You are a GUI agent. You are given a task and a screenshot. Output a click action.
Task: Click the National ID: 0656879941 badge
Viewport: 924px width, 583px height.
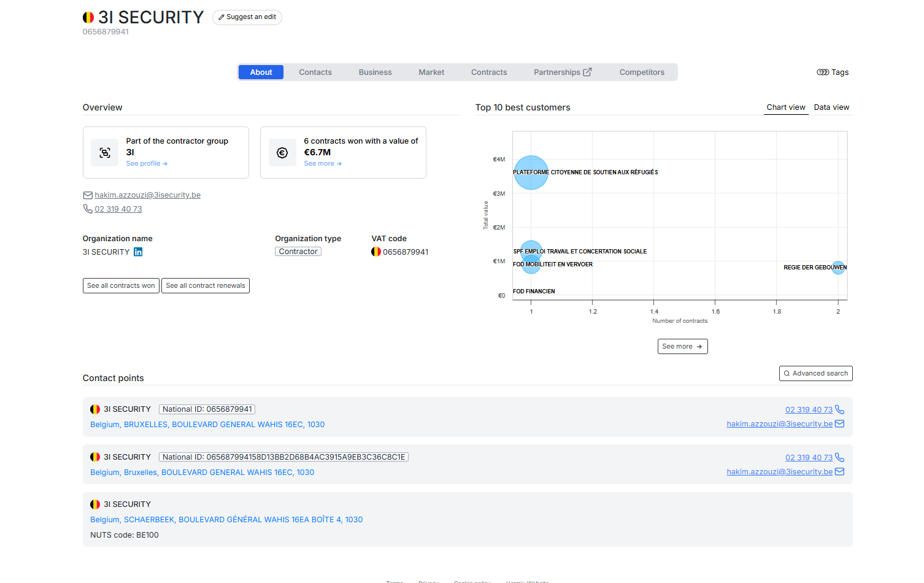tap(207, 409)
